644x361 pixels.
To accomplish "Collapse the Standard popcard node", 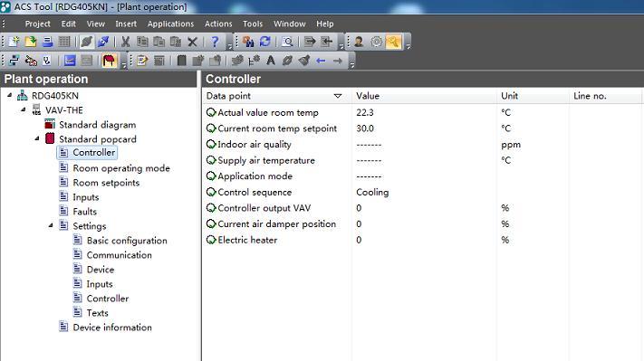I will tap(37, 138).
